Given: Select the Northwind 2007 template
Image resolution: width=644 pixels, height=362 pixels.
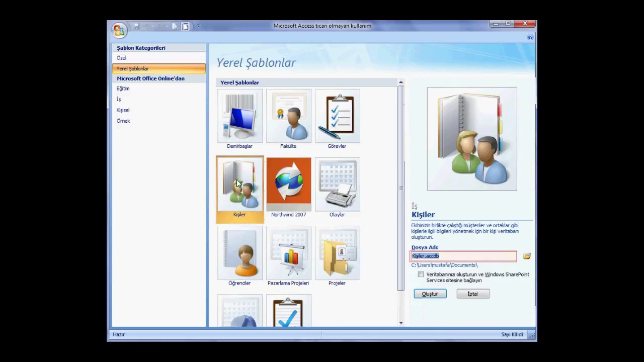Looking at the screenshot, I should coord(288,188).
